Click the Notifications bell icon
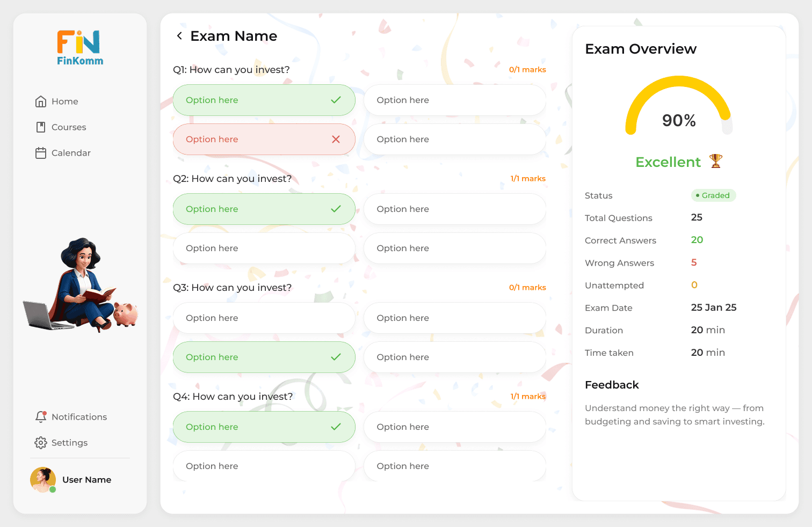Viewport: 812px width, 527px height. (41, 417)
